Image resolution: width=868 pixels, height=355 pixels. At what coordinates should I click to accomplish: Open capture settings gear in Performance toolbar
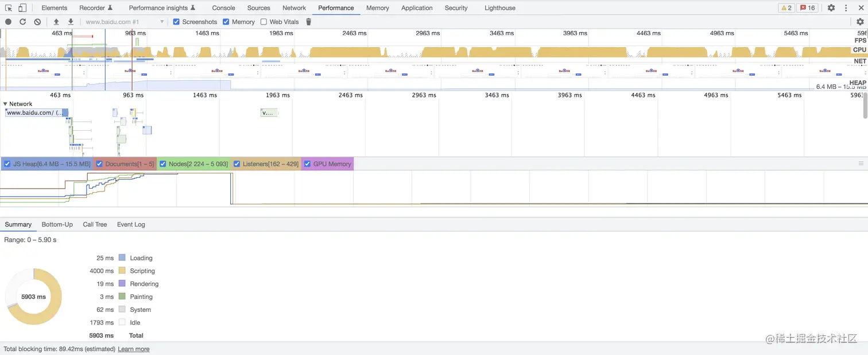tap(860, 22)
